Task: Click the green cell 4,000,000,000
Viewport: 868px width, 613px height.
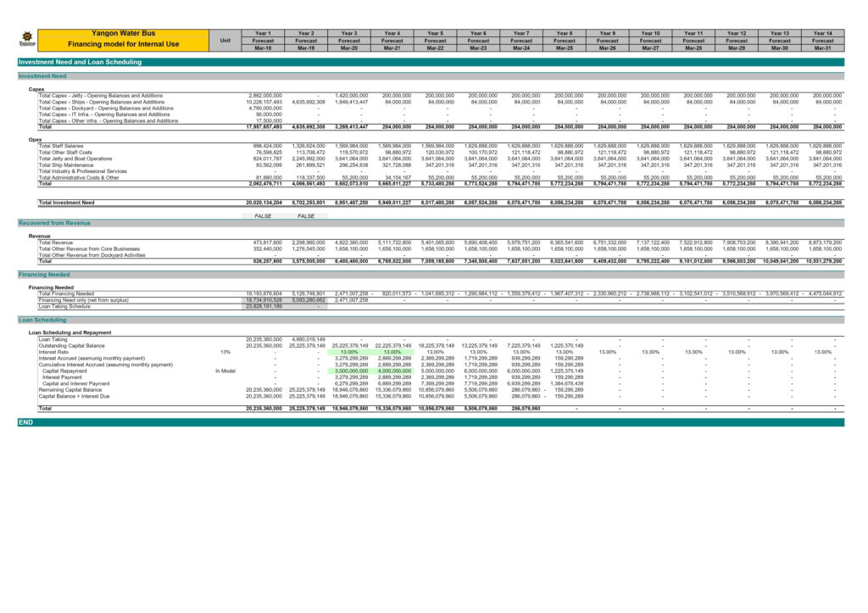Action: tap(392, 371)
